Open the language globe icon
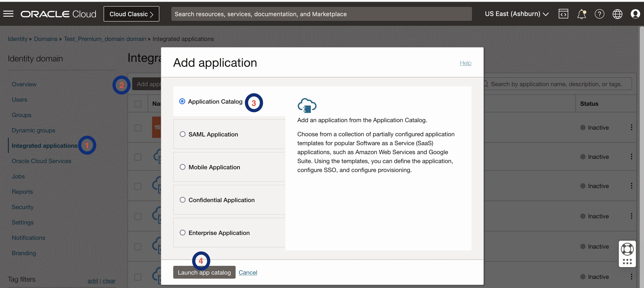 coord(617,14)
